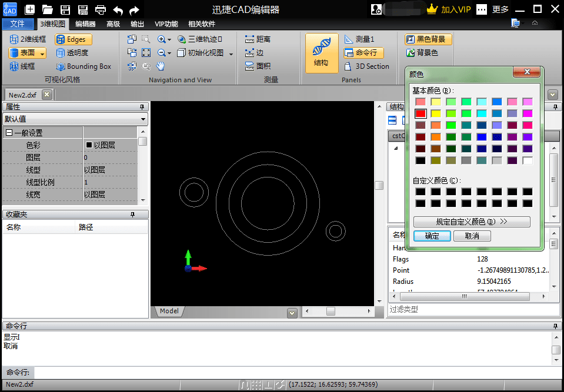Select the pan hand tool icon
Screen dimensions: 564x392
coord(160,66)
